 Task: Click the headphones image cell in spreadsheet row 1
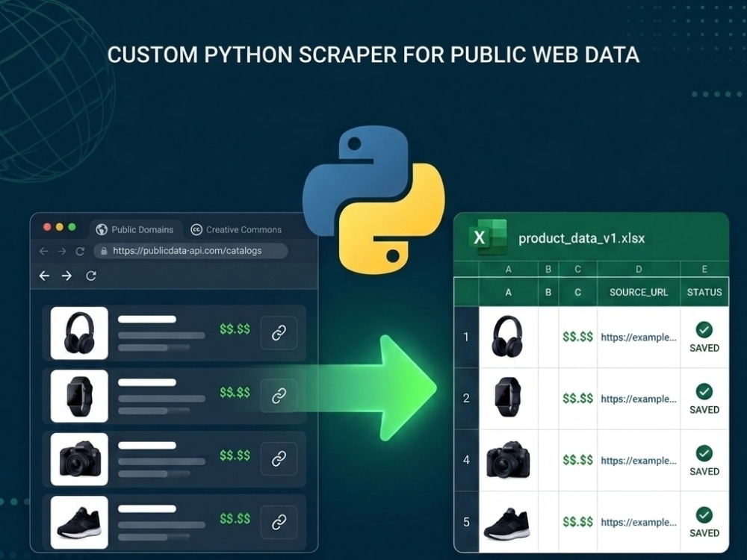[x=508, y=337]
